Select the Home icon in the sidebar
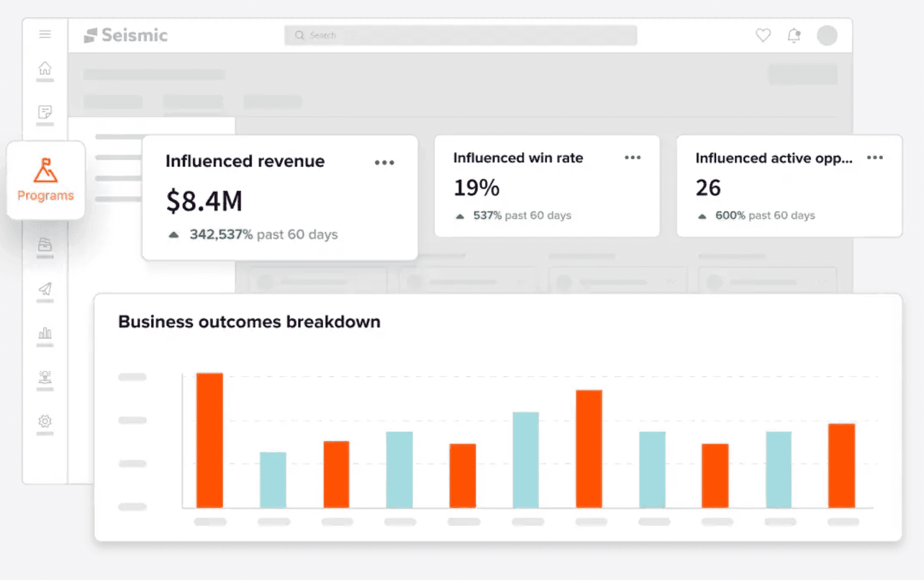The image size is (924, 580). tap(45, 68)
